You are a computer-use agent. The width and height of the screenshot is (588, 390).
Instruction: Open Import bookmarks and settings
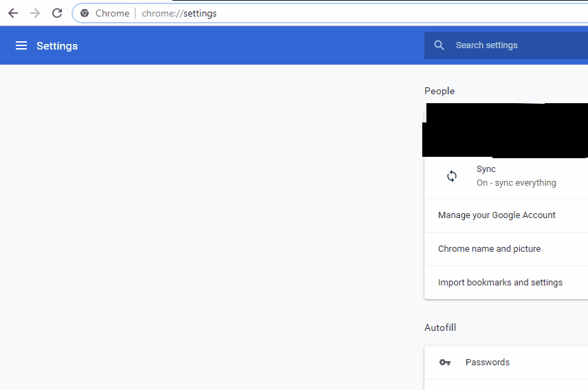point(506,283)
